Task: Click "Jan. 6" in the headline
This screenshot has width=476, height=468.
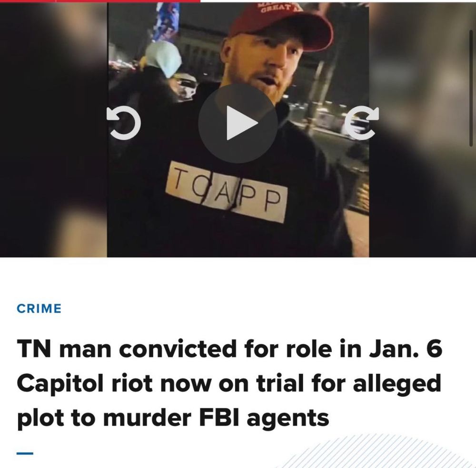Action: click(x=406, y=349)
